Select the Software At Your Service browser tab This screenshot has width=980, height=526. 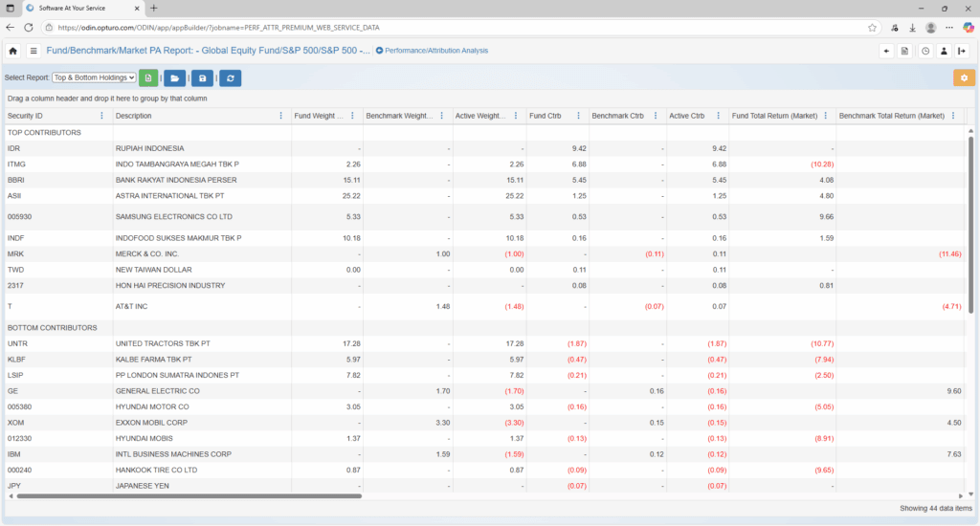point(81,8)
